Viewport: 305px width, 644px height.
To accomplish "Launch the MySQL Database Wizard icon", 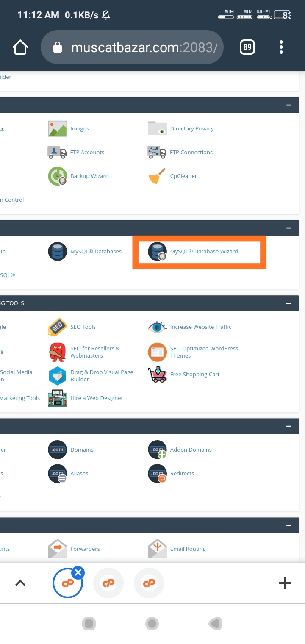I will (157, 251).
